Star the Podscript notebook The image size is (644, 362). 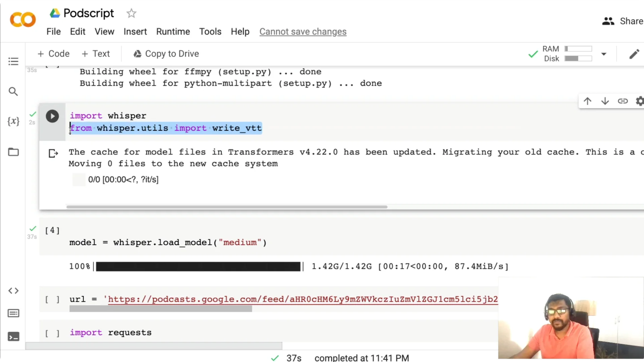click(131, 13)
